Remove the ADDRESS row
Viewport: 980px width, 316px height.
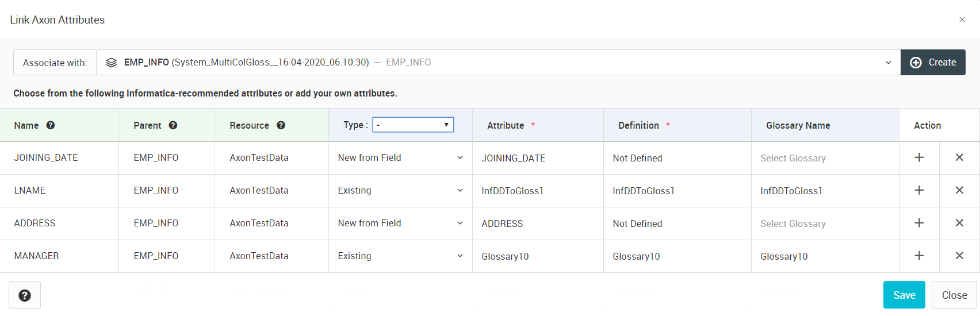(x=959, y=223)
